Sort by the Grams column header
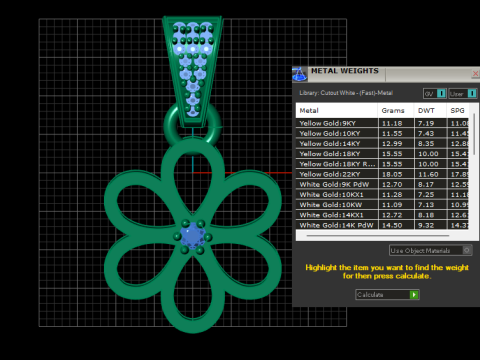 (x=396, y=110)
